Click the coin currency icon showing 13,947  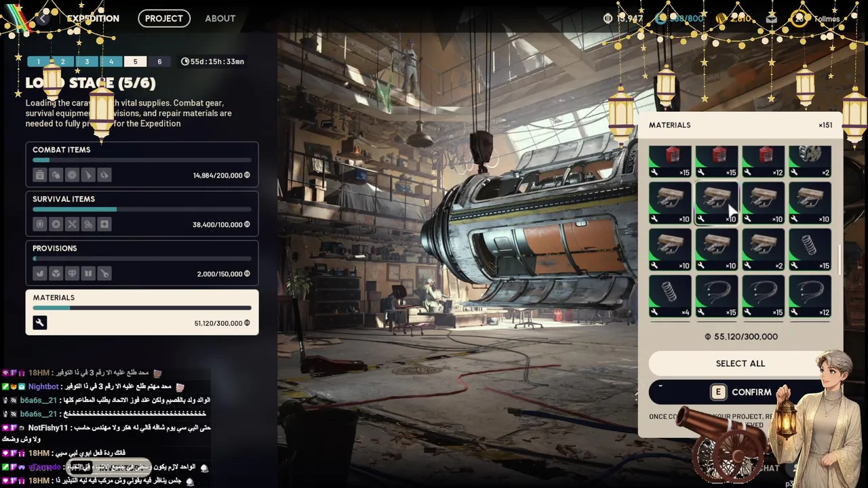pos(608,18)
